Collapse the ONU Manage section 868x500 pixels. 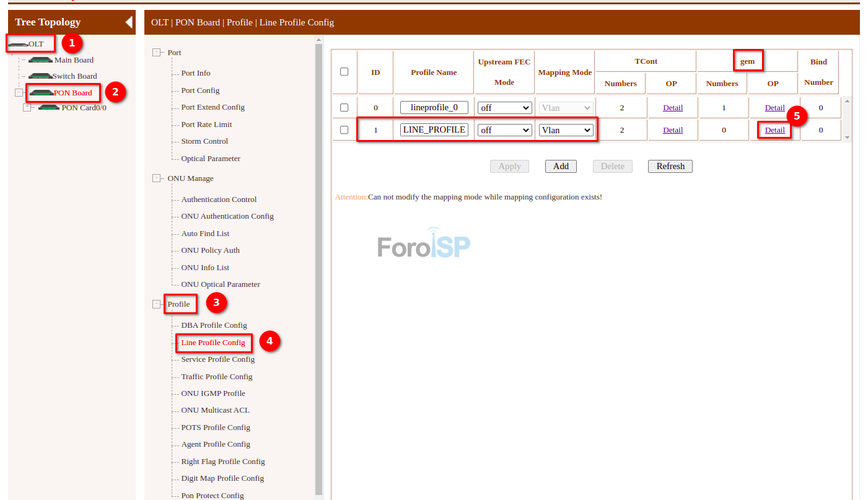[x=157, y=178]
